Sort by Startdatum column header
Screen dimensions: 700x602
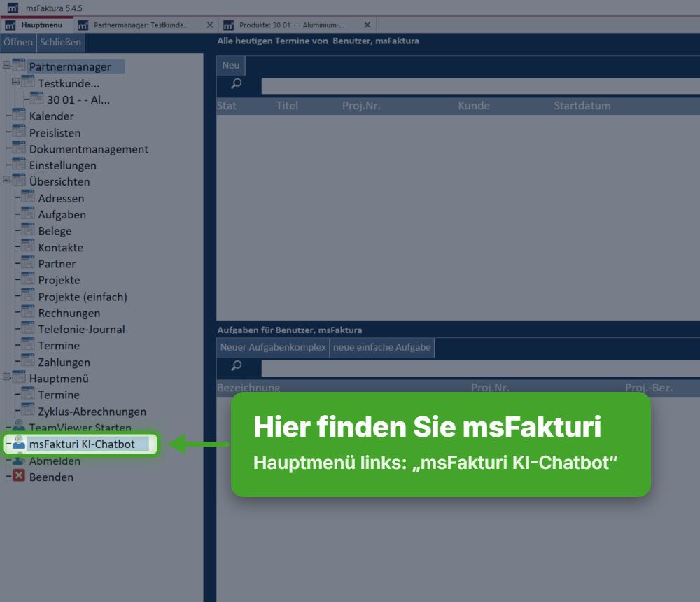[582, 106]
